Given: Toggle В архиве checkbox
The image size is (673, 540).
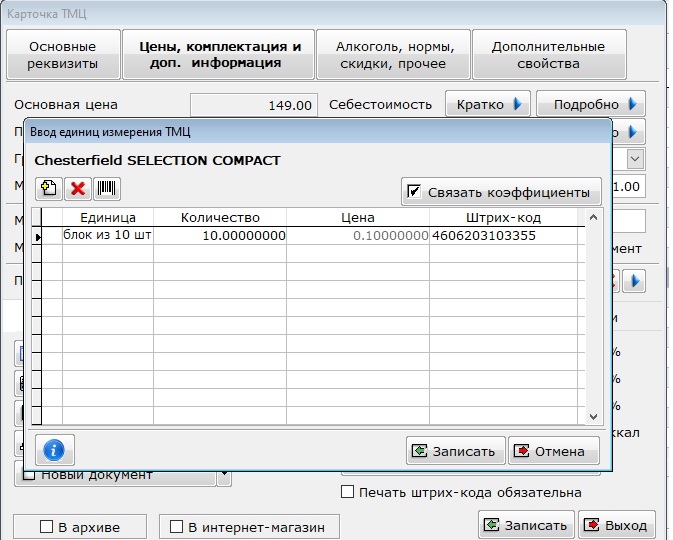Looking at the screenshot, I should (46, 526).
